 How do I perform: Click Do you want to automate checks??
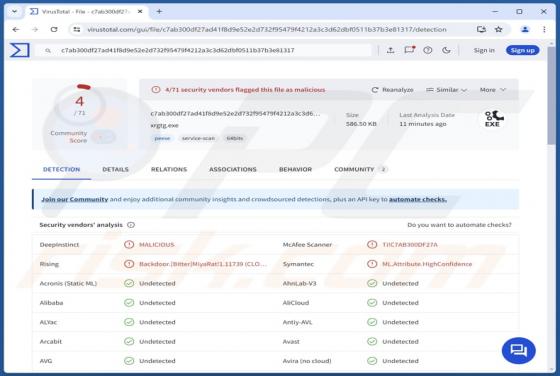(x=459, y=225)
